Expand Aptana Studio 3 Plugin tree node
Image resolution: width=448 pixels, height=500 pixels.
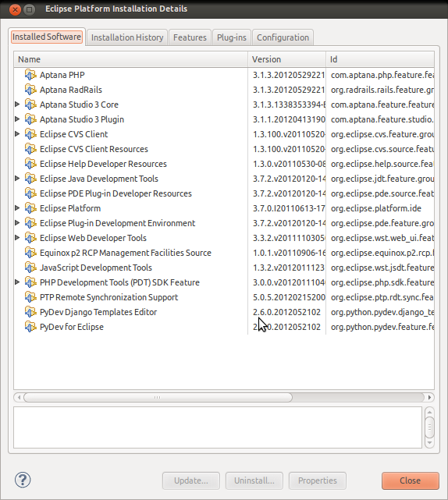point(17,119)
